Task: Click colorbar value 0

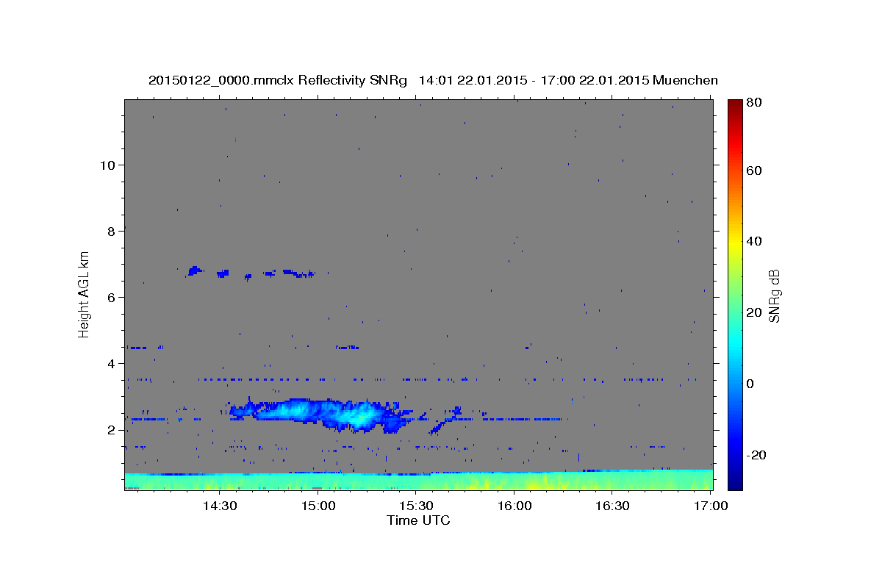Action: pyautogui.click(x=750, y=384)
